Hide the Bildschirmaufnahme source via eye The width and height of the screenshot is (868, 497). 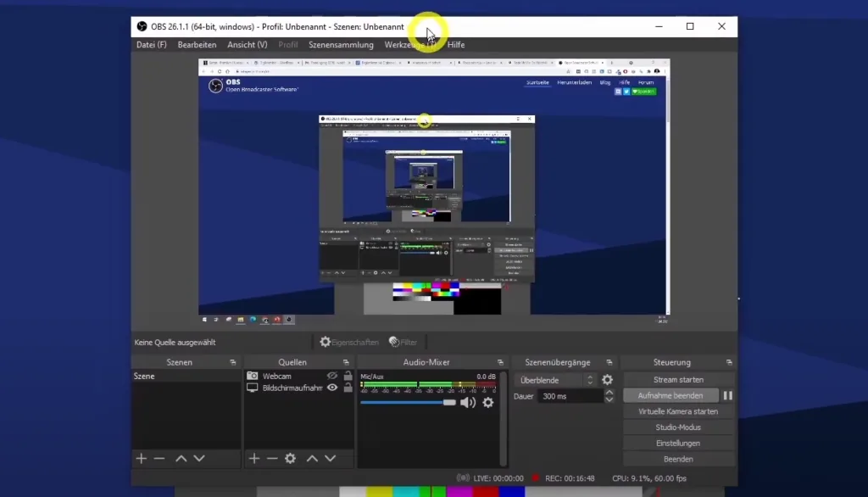(332, 388)
